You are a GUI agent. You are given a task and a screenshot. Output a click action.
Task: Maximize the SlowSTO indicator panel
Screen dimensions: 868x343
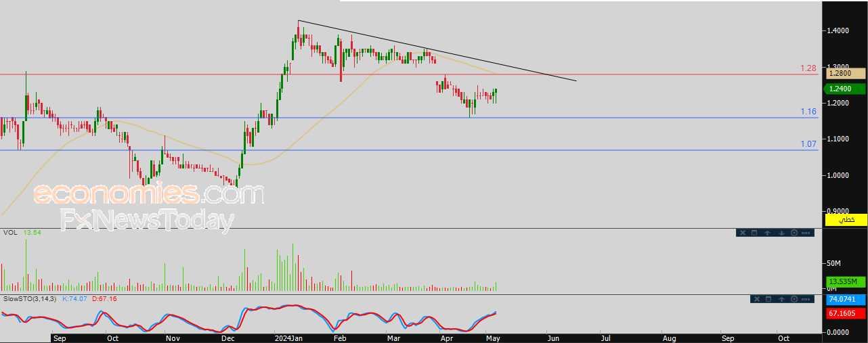tap(768, 299)
